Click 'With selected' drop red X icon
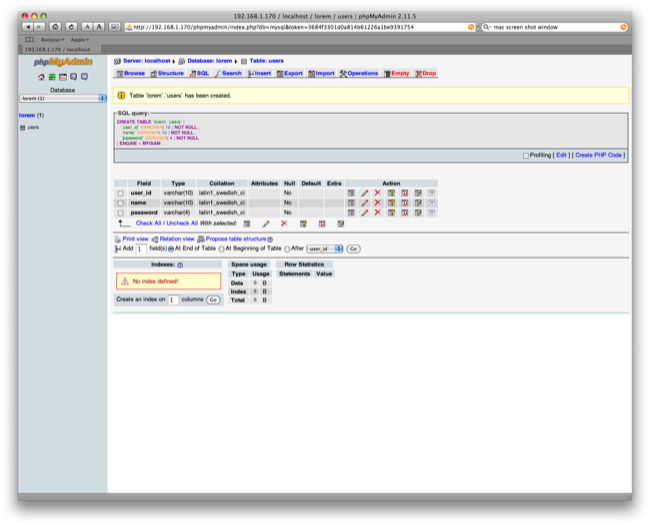 pyautogui.click(x=284, y=224)
